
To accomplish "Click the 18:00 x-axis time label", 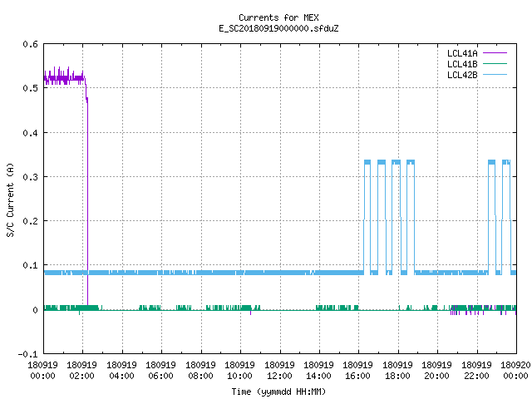I will click(397, 376).
